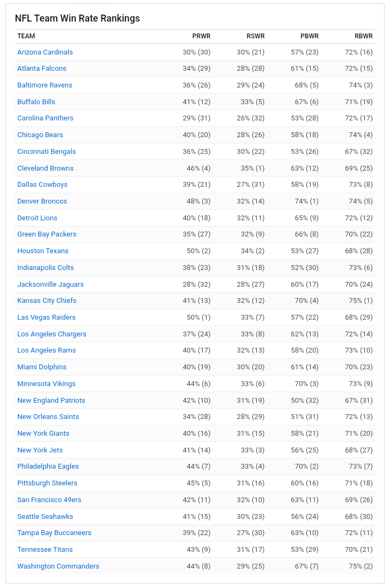Click the Atlanta Falcons link
389x588 pixels.
(x=42, y=68)
